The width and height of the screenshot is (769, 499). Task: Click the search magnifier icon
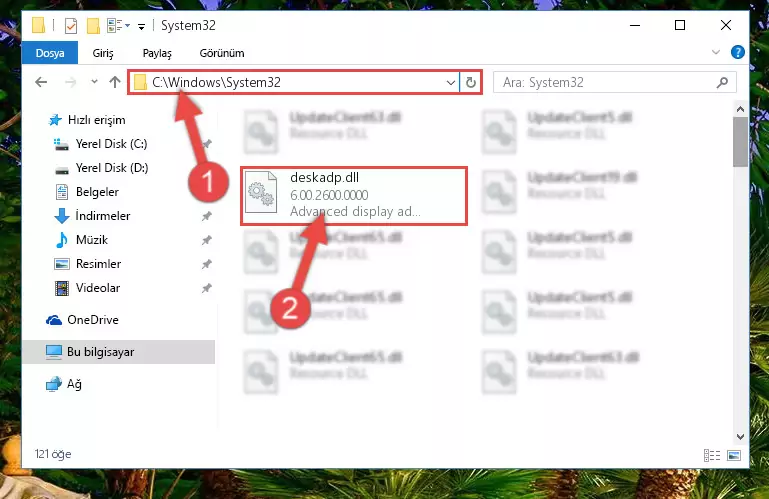[x=722, y=82]
